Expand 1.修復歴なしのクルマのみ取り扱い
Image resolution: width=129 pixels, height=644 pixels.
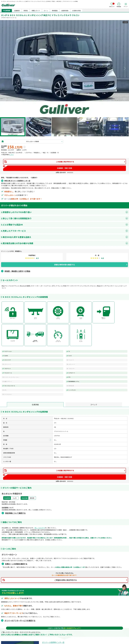[64, 212]
